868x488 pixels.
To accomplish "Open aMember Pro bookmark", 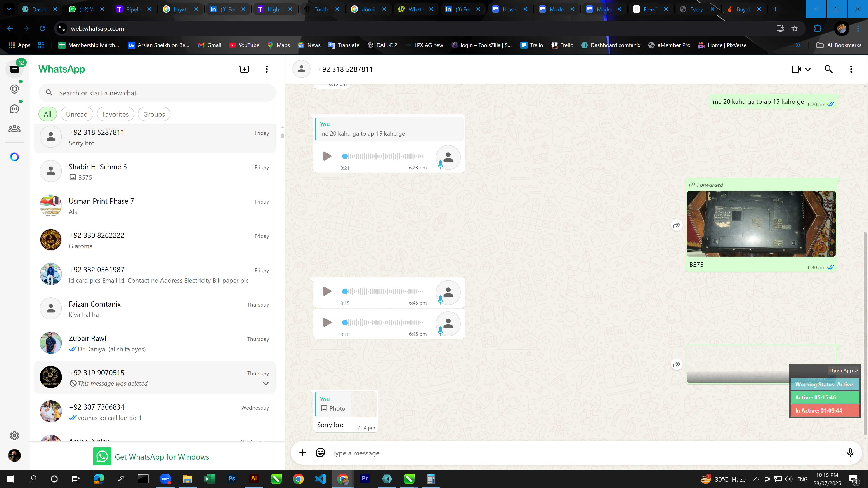I will pos(669,45).
